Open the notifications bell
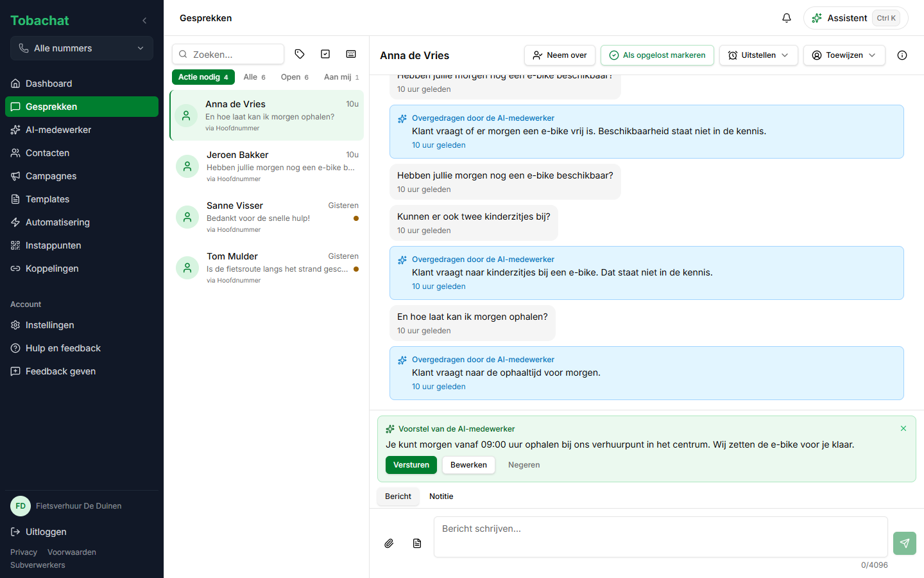Screen dimensions: 924x578 [x=787, y=18]
